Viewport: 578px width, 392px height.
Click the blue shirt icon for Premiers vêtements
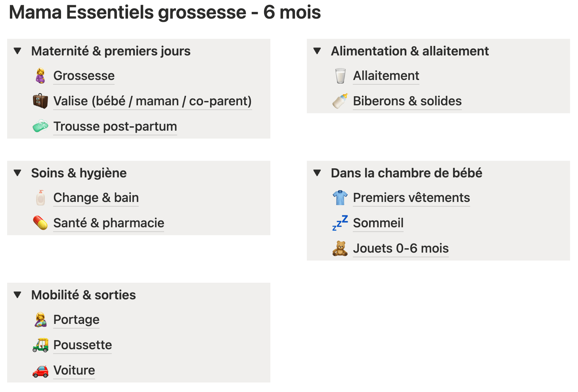[340, 198]
